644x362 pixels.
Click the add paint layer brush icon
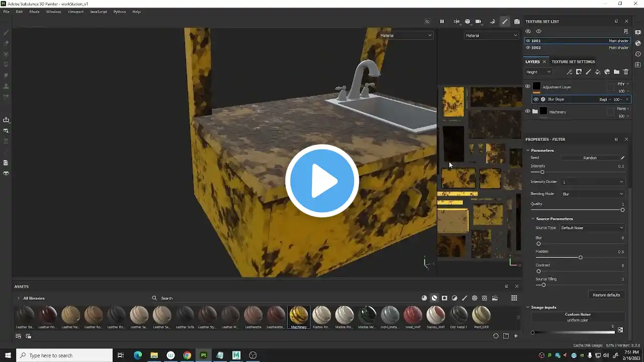point(588,72)
